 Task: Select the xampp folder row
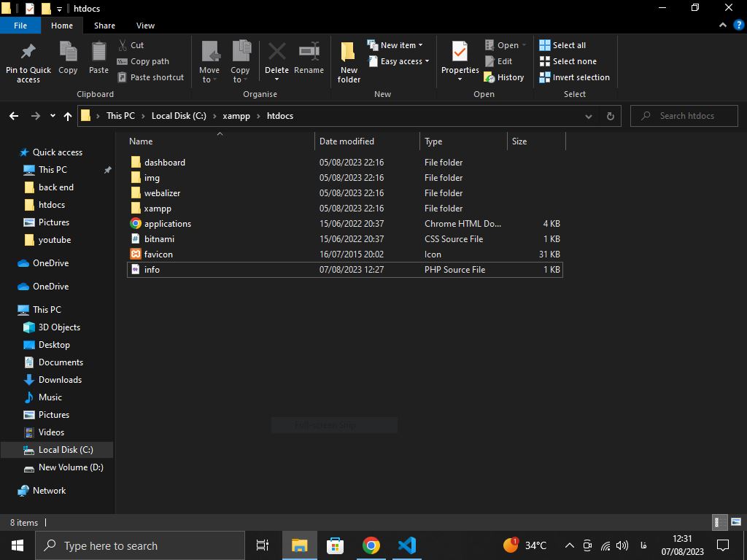coord(345,208)
